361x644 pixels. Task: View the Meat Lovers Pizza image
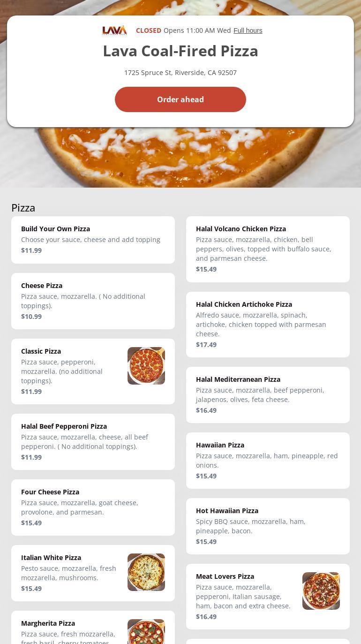pyautogui.click(x=321, y=591)
